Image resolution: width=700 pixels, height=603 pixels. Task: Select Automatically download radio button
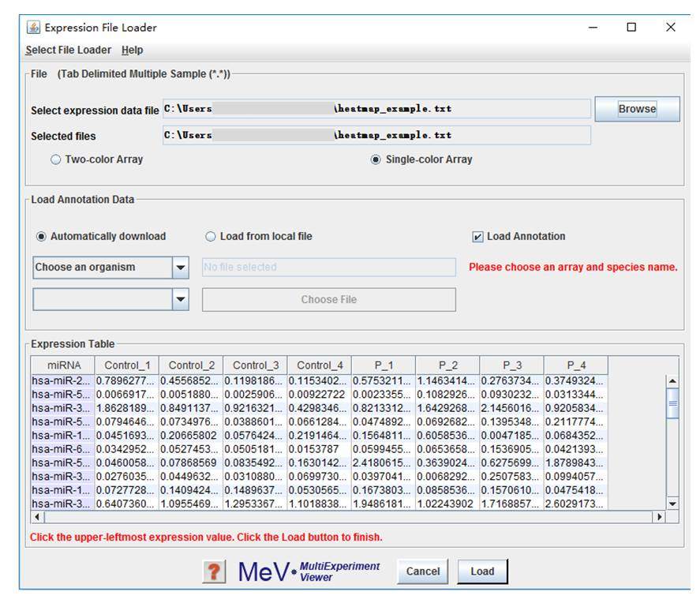click(x=41, y=237)
